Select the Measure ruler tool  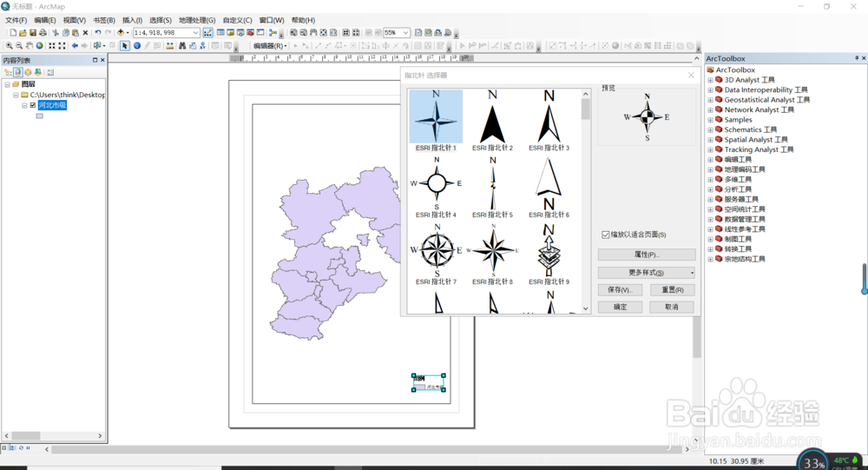pos(169,46)
